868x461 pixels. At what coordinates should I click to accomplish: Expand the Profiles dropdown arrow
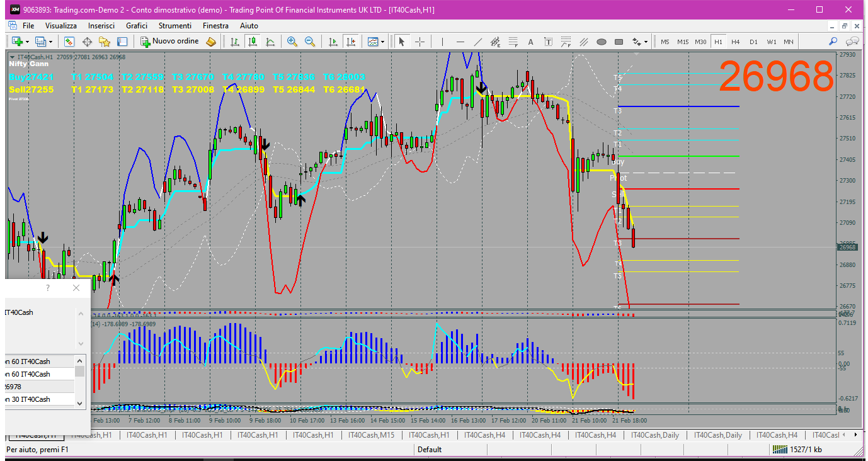[51, 42]
